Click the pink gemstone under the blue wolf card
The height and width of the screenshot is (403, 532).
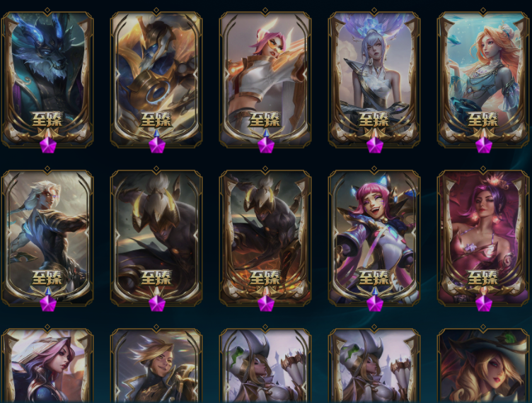(x=48, y=146)
